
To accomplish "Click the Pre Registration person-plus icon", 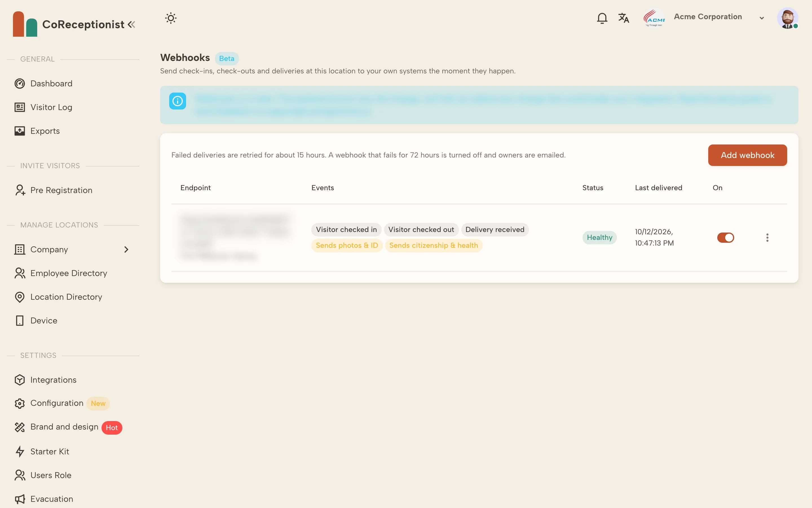I will point(20,190).
